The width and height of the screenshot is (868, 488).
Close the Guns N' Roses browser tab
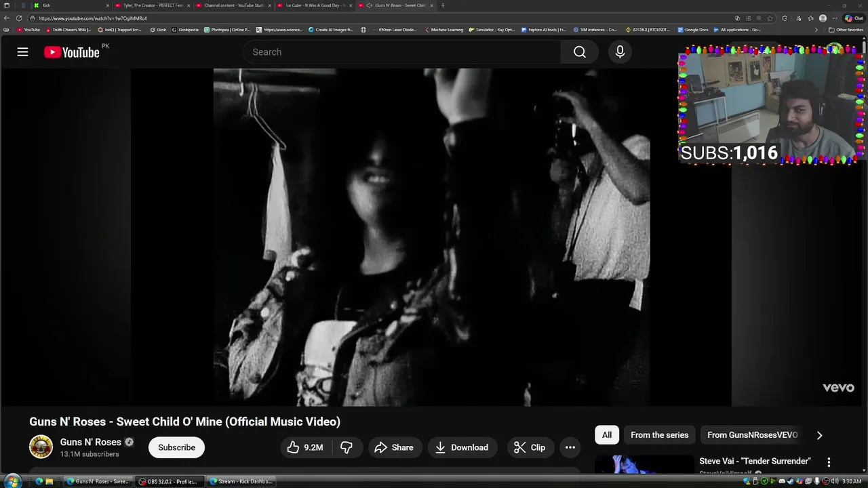point(432,5)
